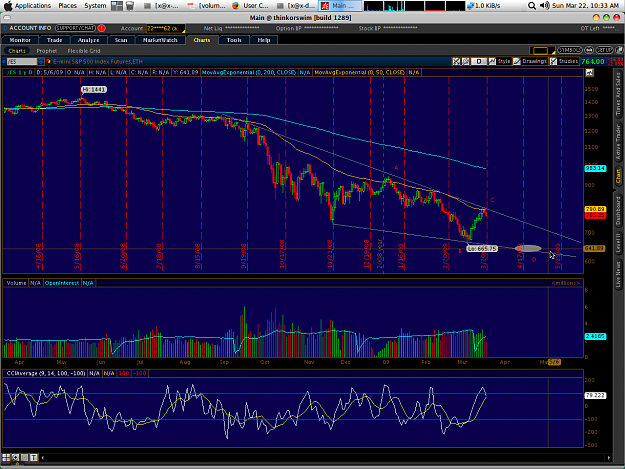Click the crosshair pan icon at bottom left
Screen dimensions: 625x469
point(16,457)
